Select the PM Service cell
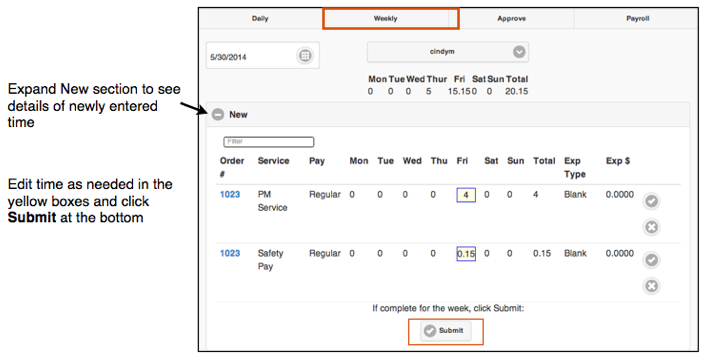 (273, 201)
